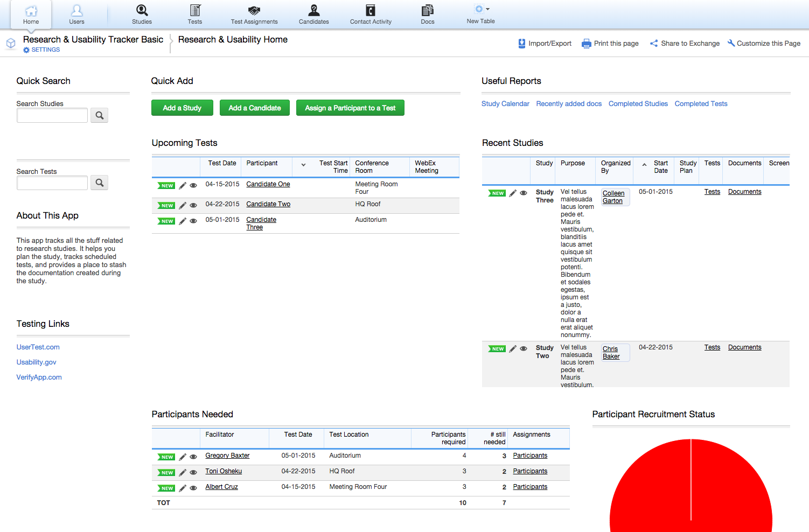Open the Home tab
This screenshot has width=809, height=532.
[31, 15]
